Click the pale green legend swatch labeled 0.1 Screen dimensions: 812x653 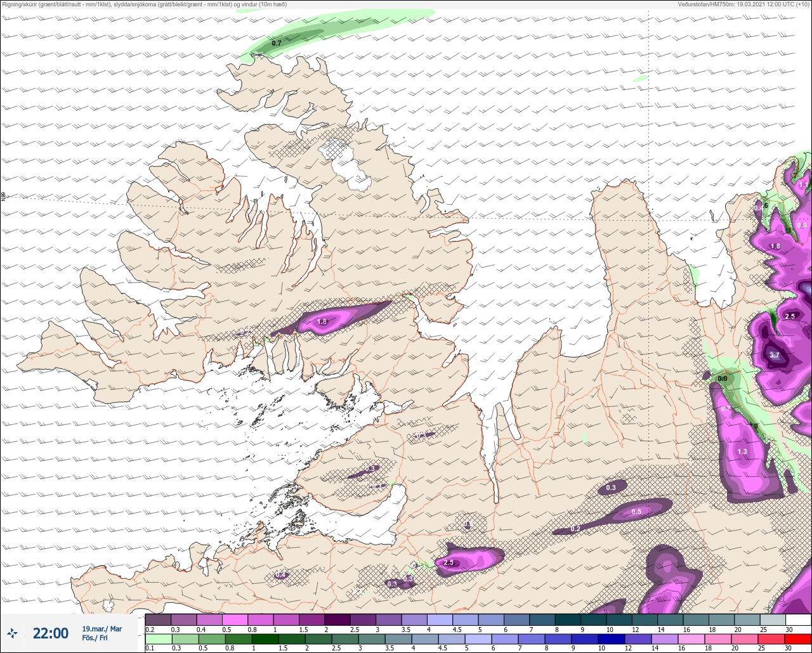[158, 638]
